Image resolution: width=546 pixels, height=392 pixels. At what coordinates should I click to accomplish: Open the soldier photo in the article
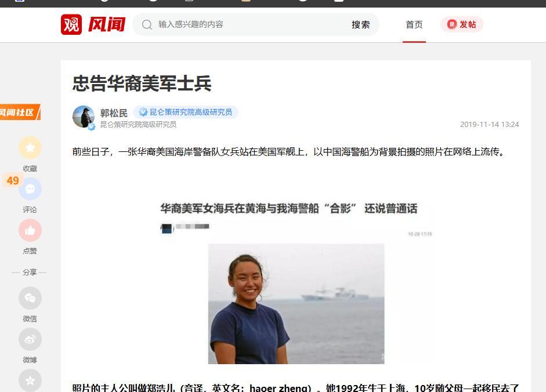[296, 304]
